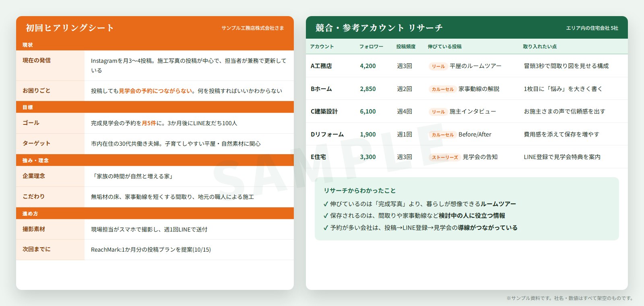Click the フォロワー column header
The height and width of the screenshot is (306, 644).
click(x=372, y=47)
